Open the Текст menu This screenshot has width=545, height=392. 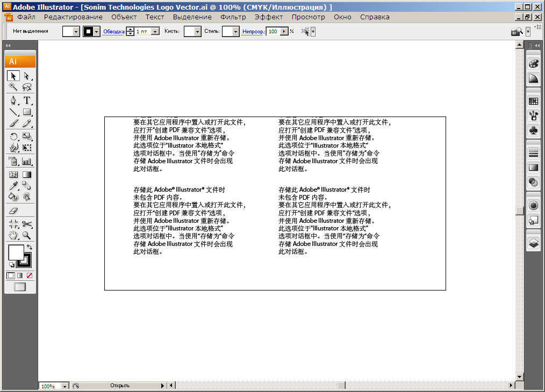pos(155,17)
